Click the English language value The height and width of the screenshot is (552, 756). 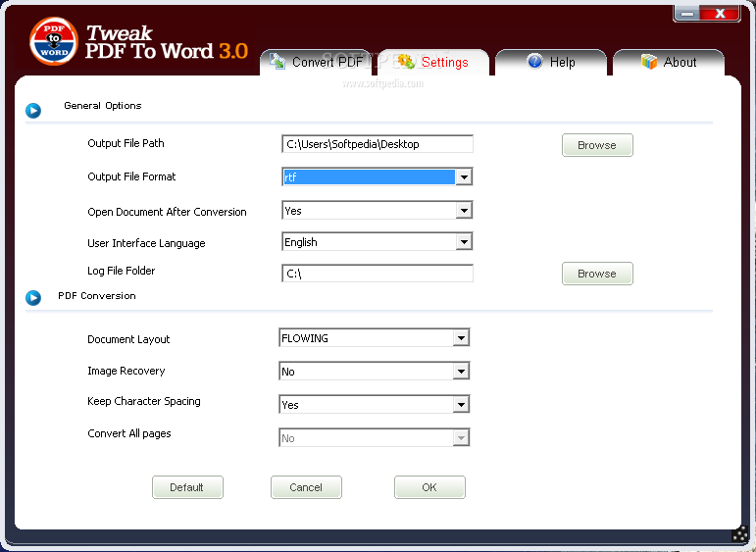[301, 242]
